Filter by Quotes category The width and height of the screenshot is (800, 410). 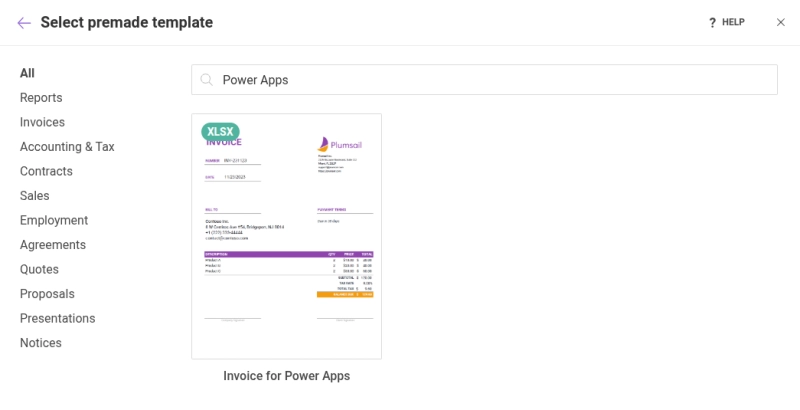[x=39, y=269]
